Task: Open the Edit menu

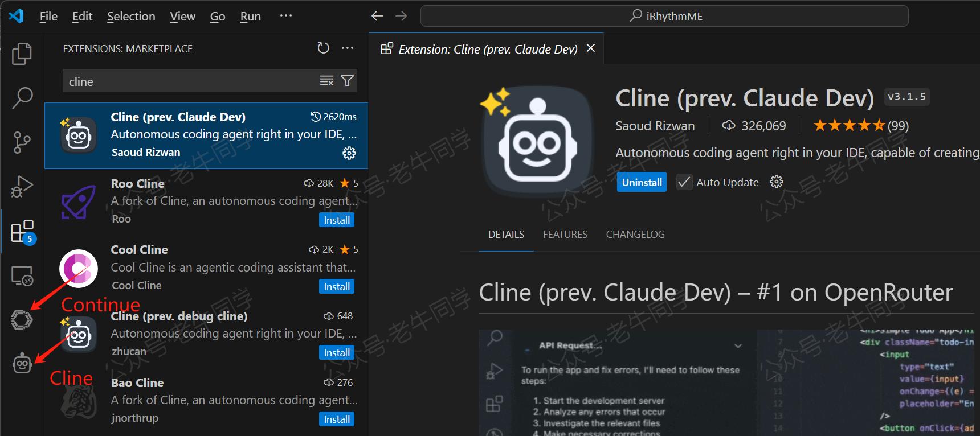Action: click(82, 17)
